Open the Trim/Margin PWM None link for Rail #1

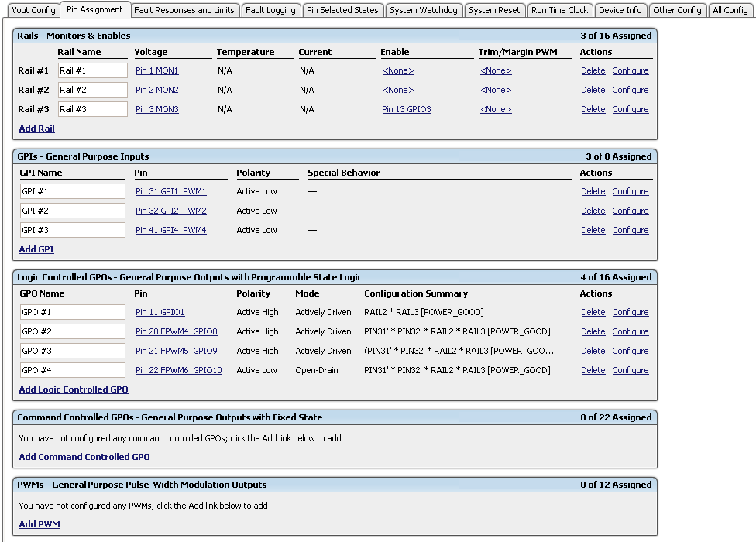495,70
